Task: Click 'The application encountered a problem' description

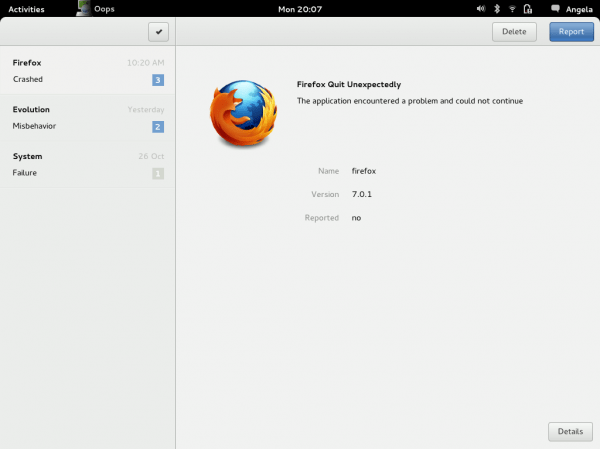Action: tap(410, 101)
